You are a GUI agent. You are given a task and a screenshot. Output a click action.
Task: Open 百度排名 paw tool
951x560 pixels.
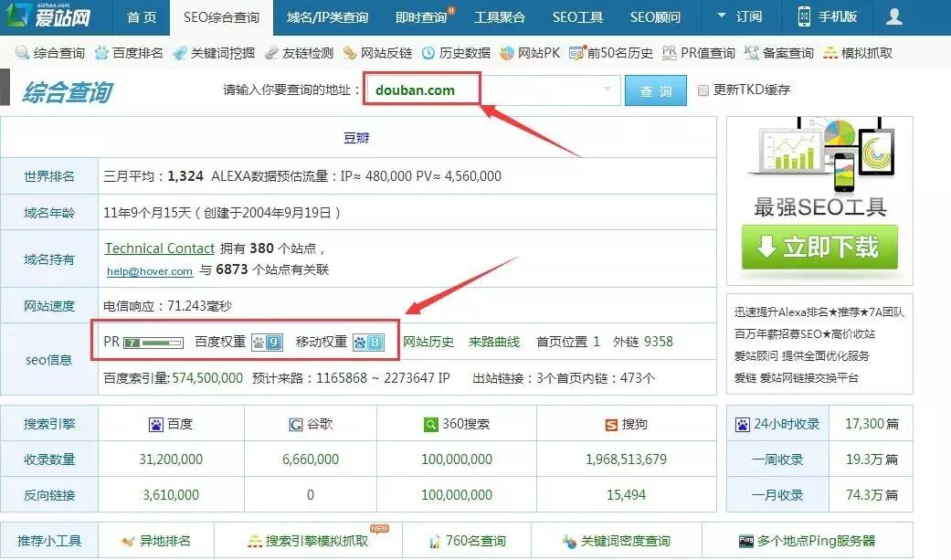coord(129,53)
